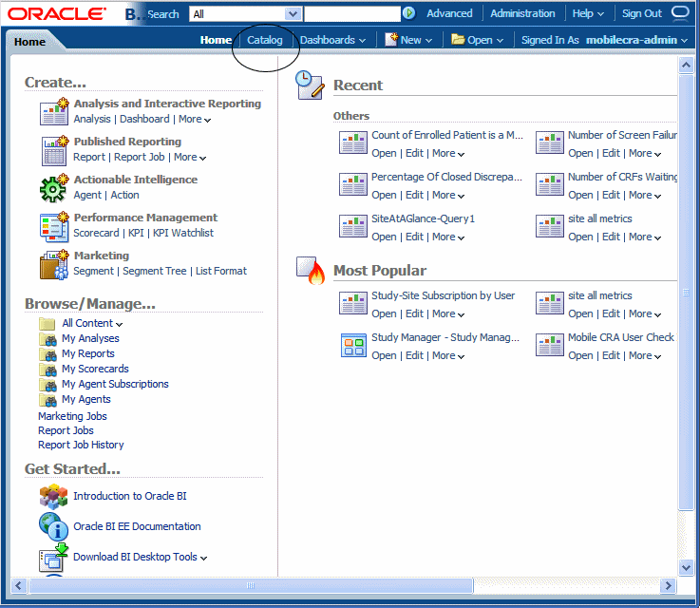The image size is (700, 608).
Task: Create a new Analysis
Action: click(92, 119)
